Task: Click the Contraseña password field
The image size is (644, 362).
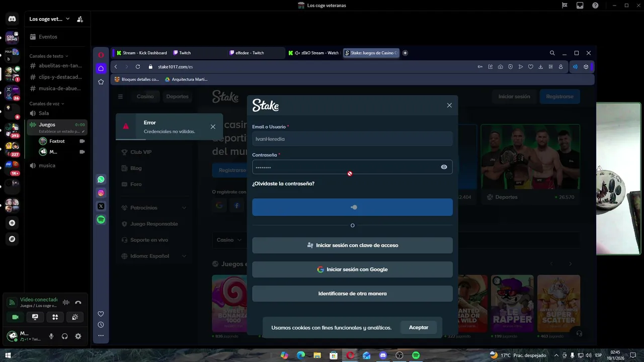Action: [352, 167]
